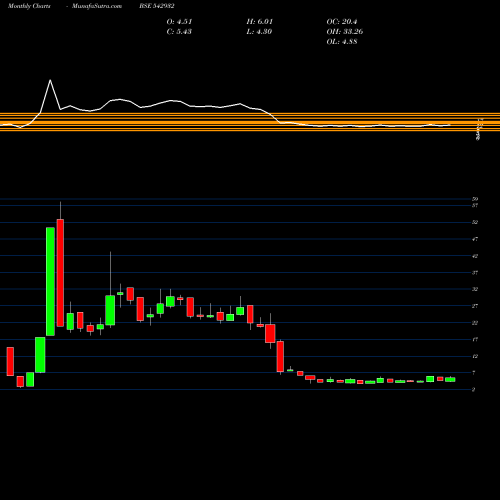
Task: Click the close value "C: 5.43"
Action: tap(179, 32)
